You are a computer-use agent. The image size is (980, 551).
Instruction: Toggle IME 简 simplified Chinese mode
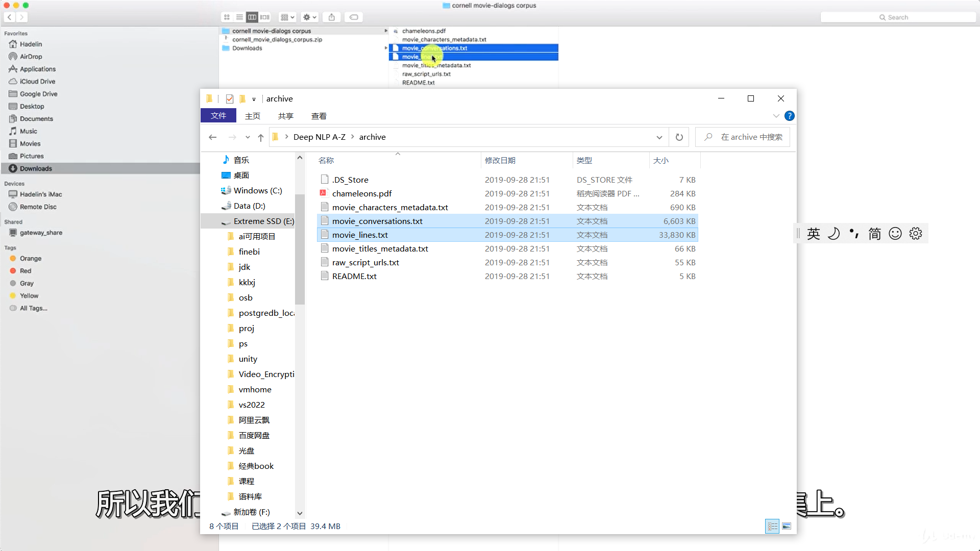click(x=875, y=234)
